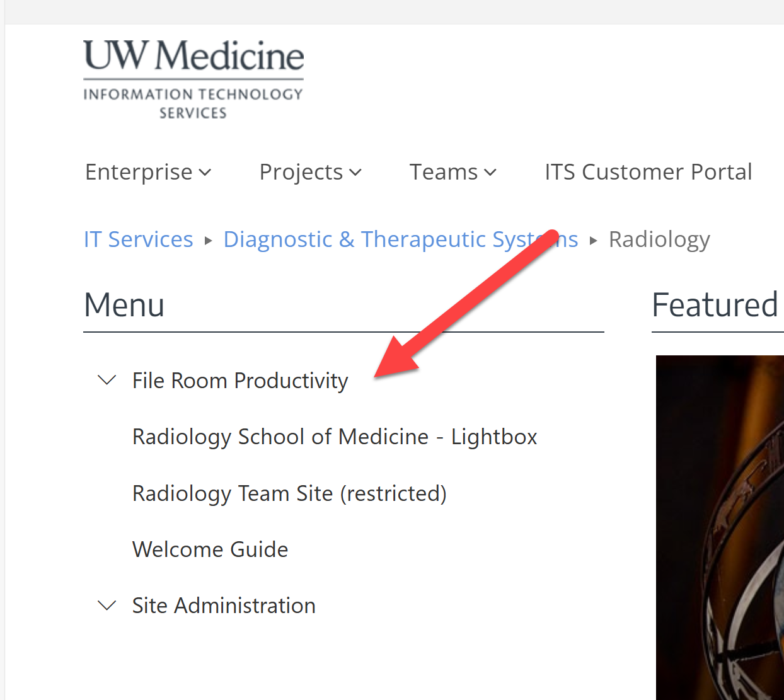The image size is (784, 700).
Task: Expand the Site Administration chevron
Action: (x=107, y=605)
